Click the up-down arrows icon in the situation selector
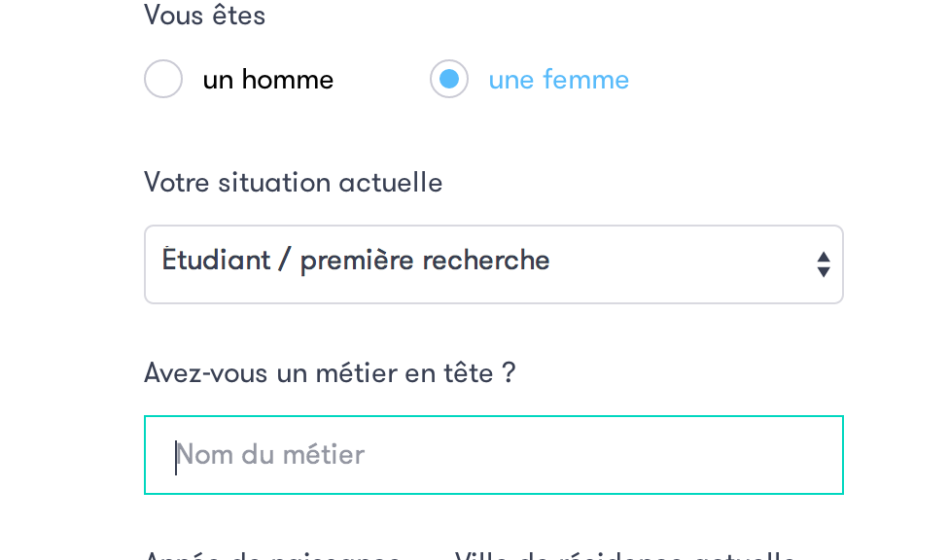 tap(823, 264)
